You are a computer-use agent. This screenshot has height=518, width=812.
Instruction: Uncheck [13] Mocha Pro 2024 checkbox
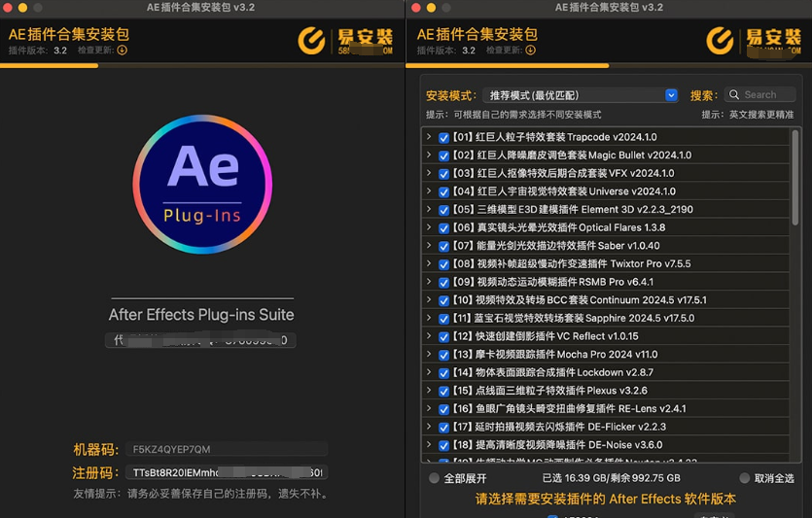(443, 355)
